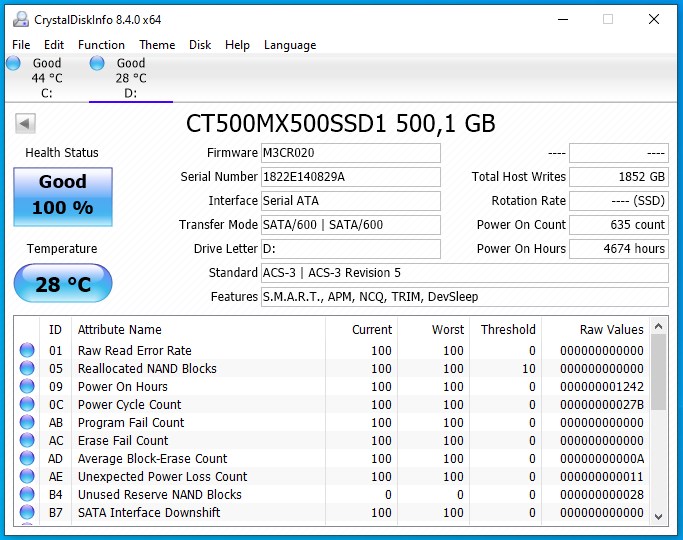Click the Serial Number field
This screenshot has height=540, width=683.
[x=350, y=177]
